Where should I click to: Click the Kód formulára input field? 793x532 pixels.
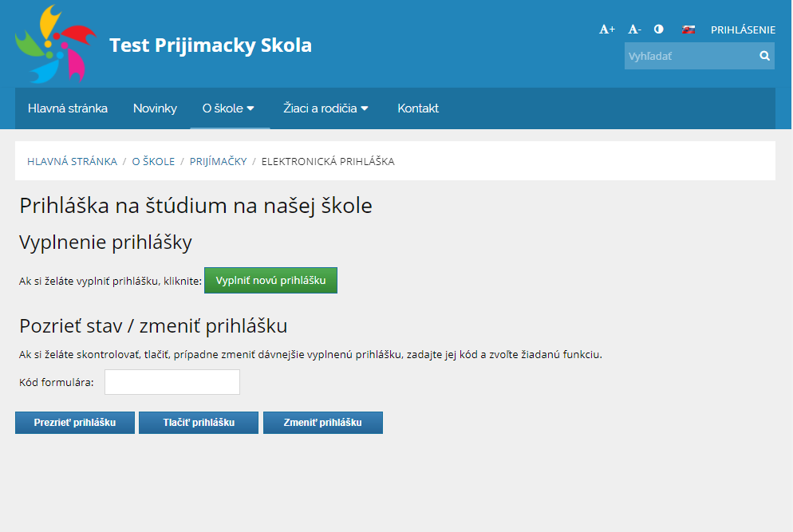[172, 382]
